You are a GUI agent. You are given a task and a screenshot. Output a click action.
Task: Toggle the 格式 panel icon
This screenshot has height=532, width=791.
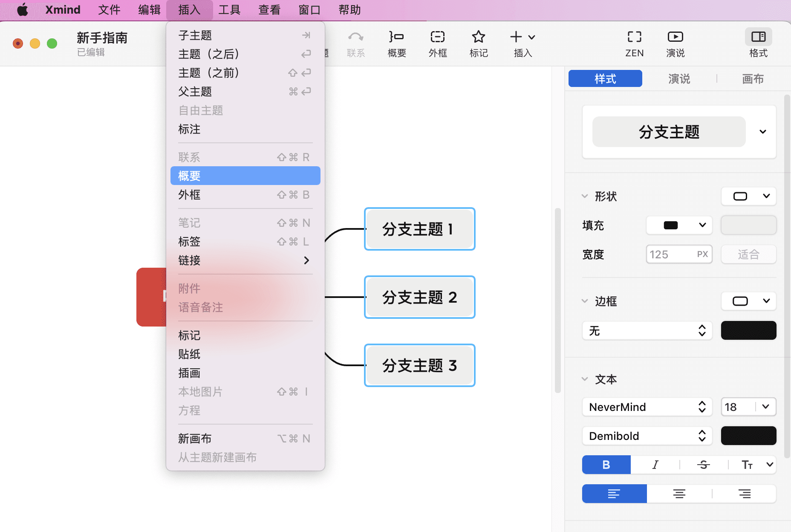(x=759, y=43)
